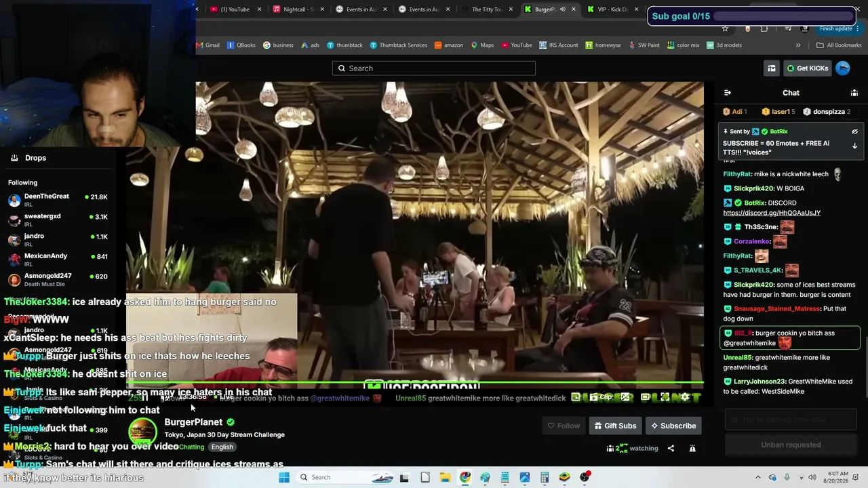Open the chat users list icon
This screenshot has height=488, width=868.
coord(854,93)
